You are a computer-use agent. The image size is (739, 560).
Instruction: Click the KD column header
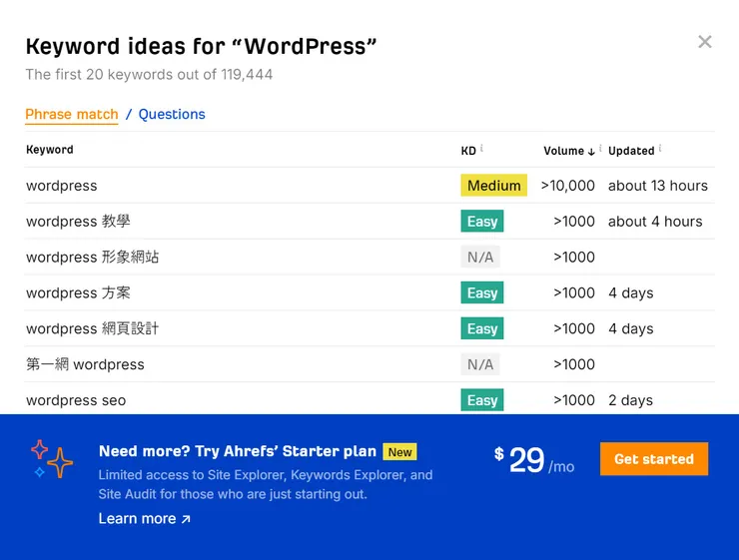pyautogui.click(x=468, y=151)
